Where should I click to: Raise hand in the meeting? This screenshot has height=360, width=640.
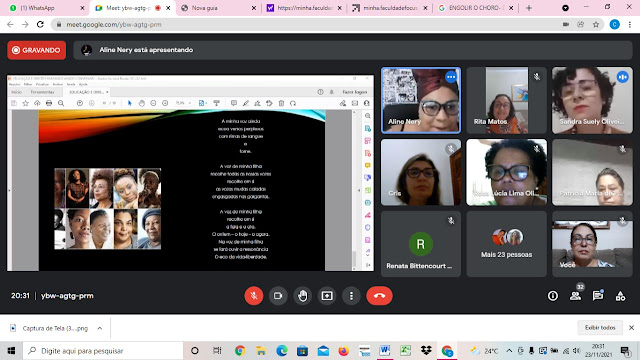302,296
